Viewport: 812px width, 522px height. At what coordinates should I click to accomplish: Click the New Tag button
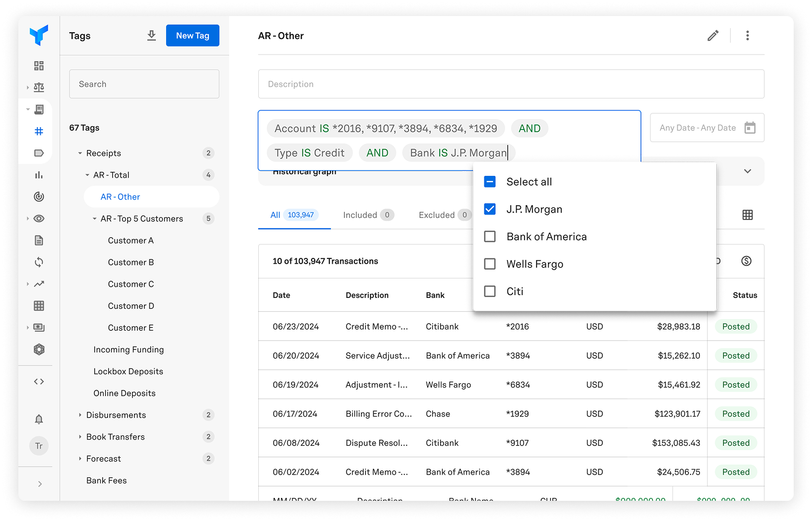click(192, 36)
